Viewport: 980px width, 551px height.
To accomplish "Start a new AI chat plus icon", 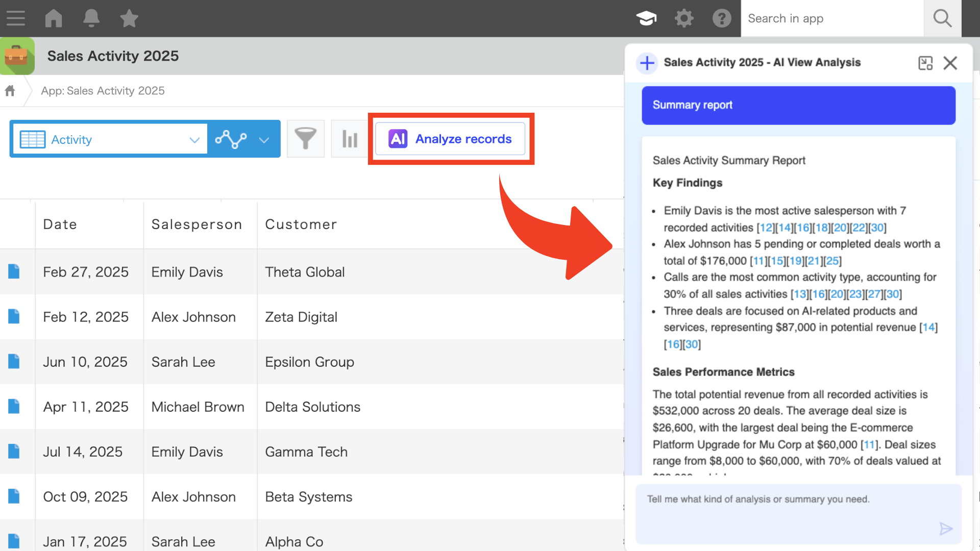I will (x=647, y=63).
